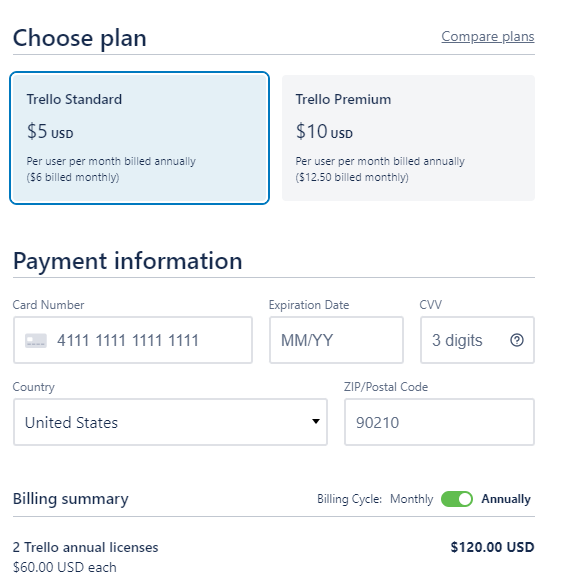
Task: Click the 2 Trello annual licenses line
Action: pos(85,547)
